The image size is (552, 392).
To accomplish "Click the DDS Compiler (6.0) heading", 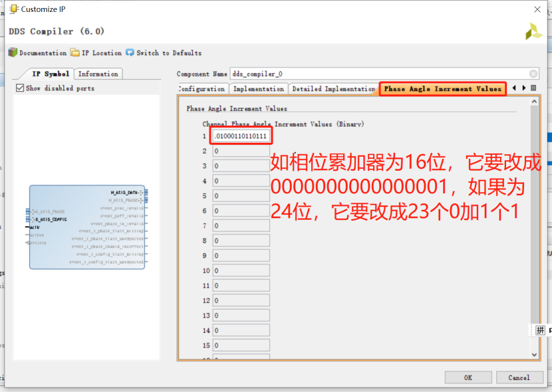I will point(57,32).
